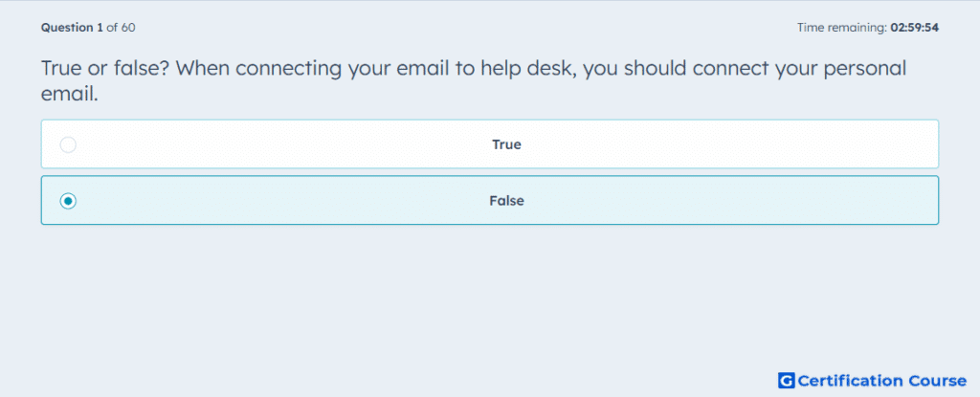Click the bold False label text
980x397 pixels.
click(506, 201)
